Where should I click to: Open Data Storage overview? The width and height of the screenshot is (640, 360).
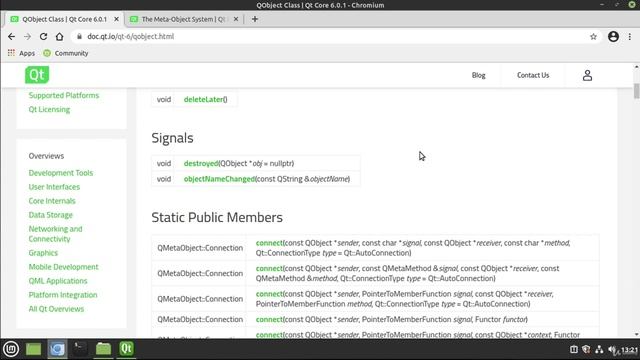pyautogui.click(x=51, y=215)
